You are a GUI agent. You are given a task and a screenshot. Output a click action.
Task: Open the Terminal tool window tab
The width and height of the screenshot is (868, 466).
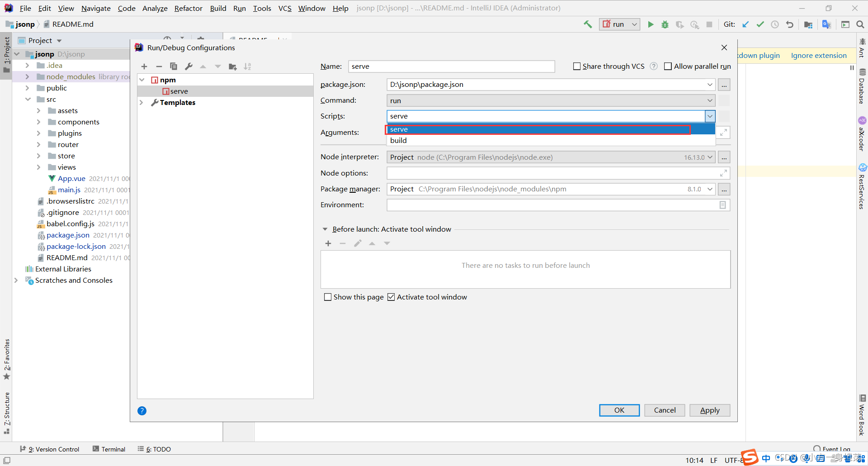click(x=109, y=449)
